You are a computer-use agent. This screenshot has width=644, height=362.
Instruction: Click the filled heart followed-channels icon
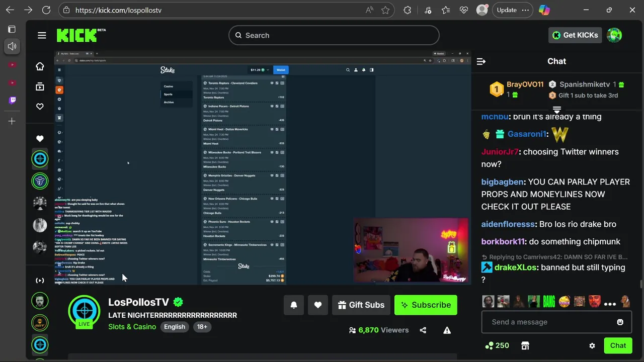point(40,139)
